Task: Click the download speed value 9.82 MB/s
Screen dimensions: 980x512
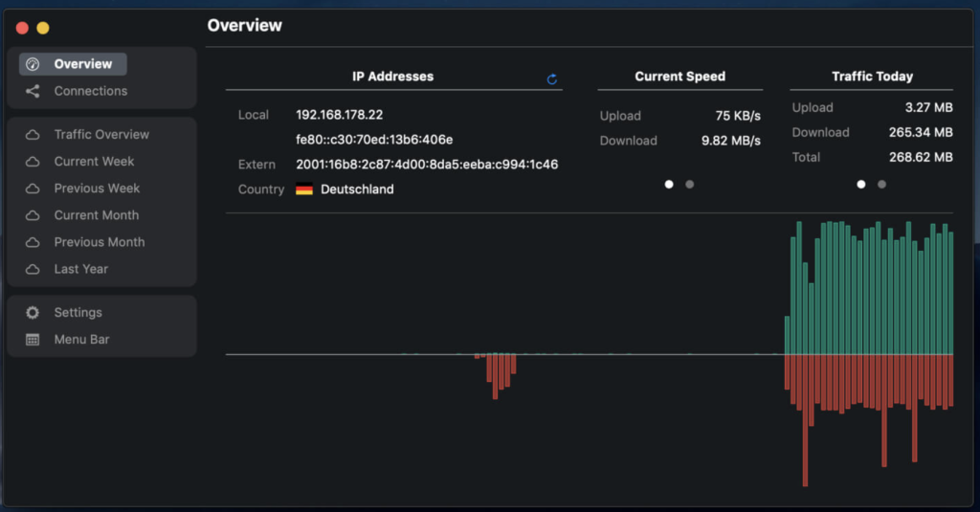Action: pos(730,141)
